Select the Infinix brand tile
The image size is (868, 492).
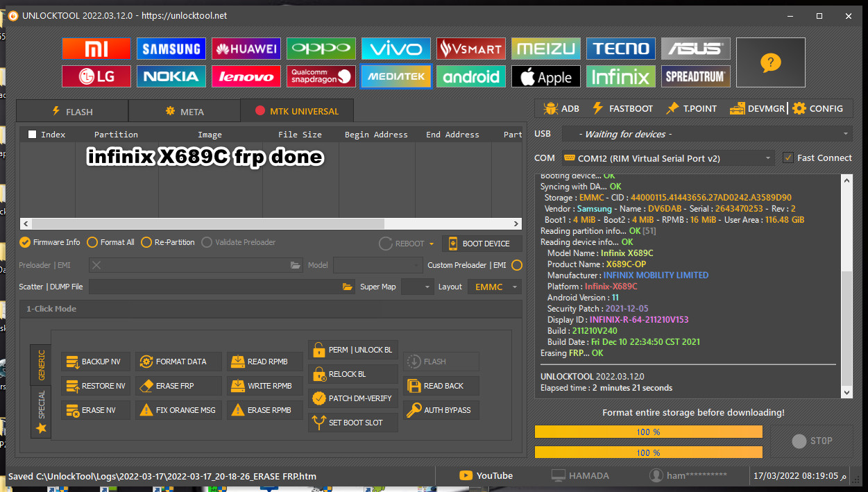tap(620, 76)
